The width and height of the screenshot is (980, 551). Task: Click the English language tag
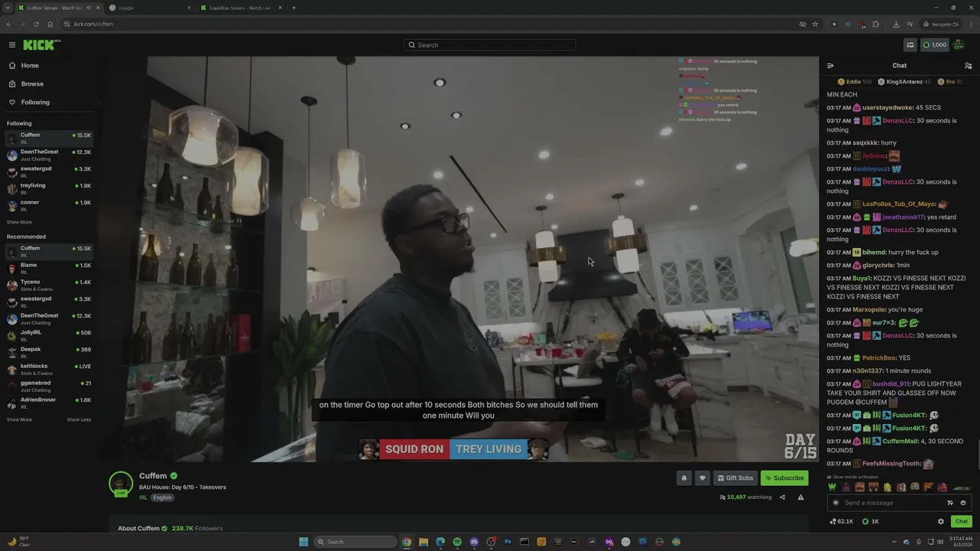tap(162, 497)
